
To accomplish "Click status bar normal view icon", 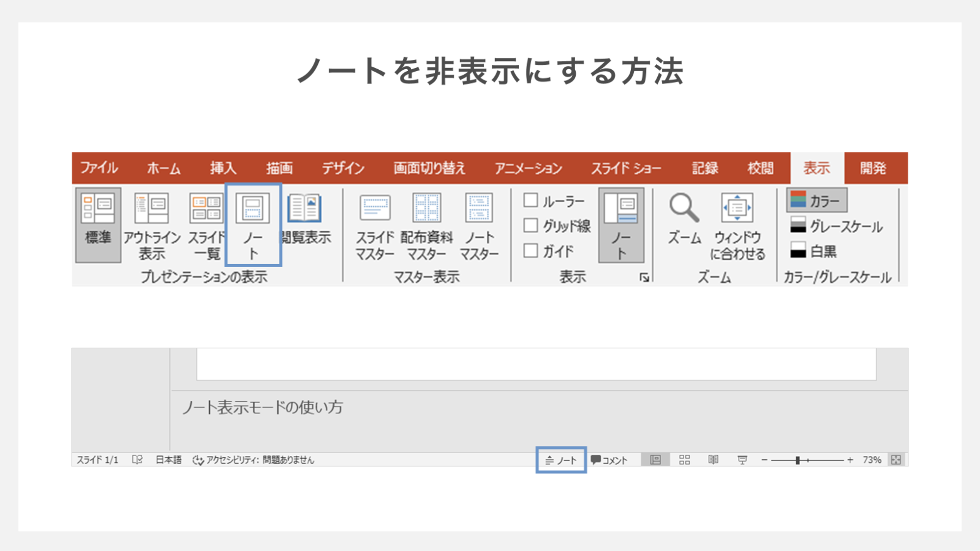I will [655, 460].
